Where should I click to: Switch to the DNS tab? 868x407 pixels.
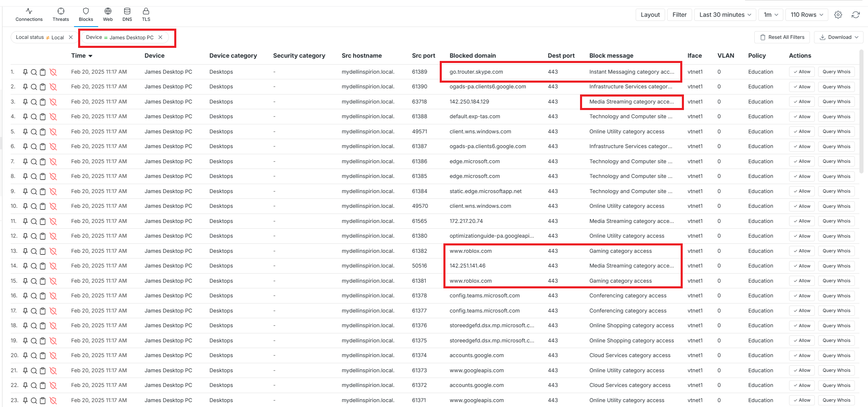(x=127, y=15)
